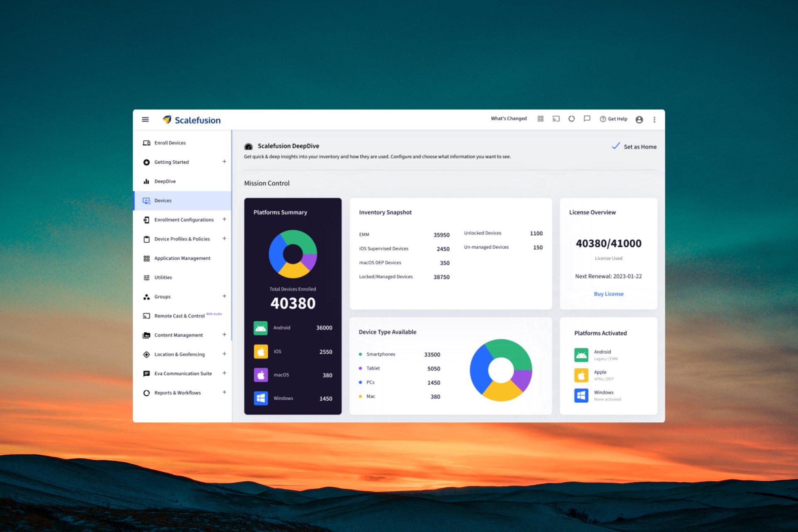Image resolution: width=798 pixels, height=532 pixels.
Task: Open the DeepDive menu item
Action: (x=182, y=181)
